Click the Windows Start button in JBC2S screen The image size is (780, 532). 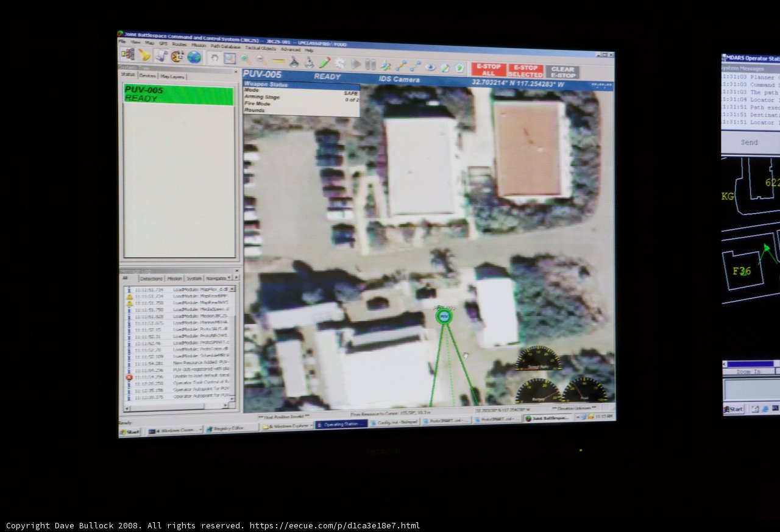(129, 431)
